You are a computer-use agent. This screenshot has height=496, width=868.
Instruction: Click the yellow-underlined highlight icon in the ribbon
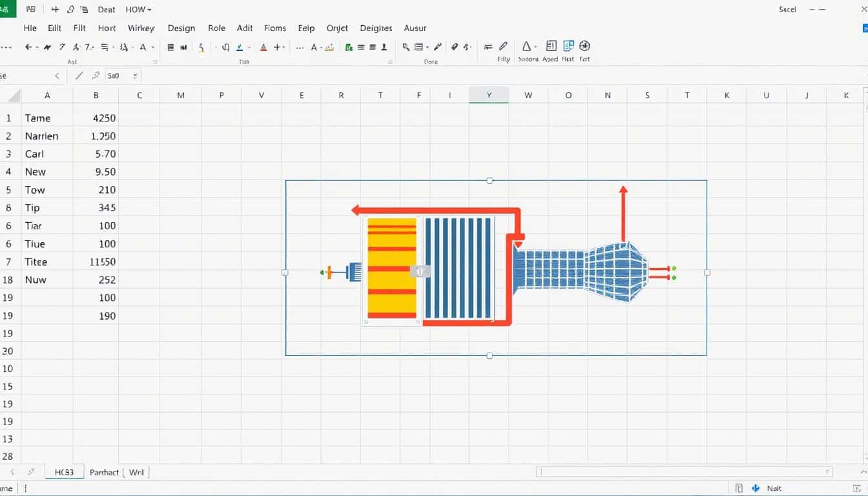pos(201,48)
